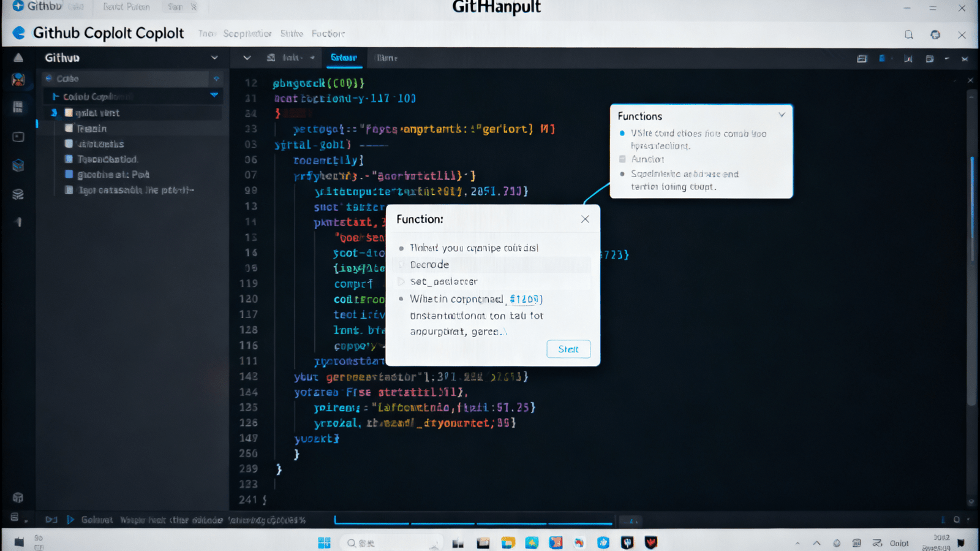Image resolution: width=980 pixels, height=551 pixels.
Task: Click the blue progress bar in status bar
Action: (473, 523)
